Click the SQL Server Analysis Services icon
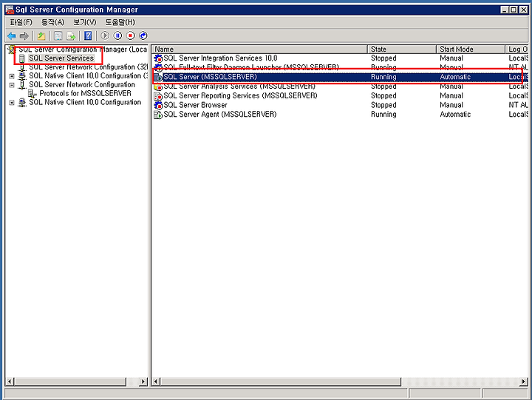Image resolution: width=532 pixels, height=400 pixels. 158,87
